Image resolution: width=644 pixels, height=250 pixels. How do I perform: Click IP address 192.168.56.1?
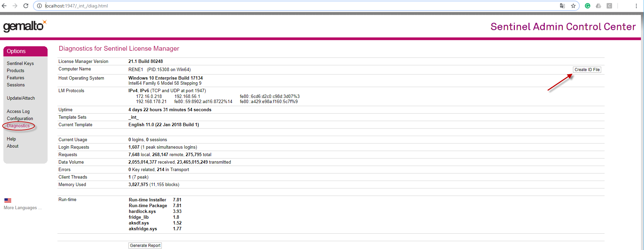(187, 96)
